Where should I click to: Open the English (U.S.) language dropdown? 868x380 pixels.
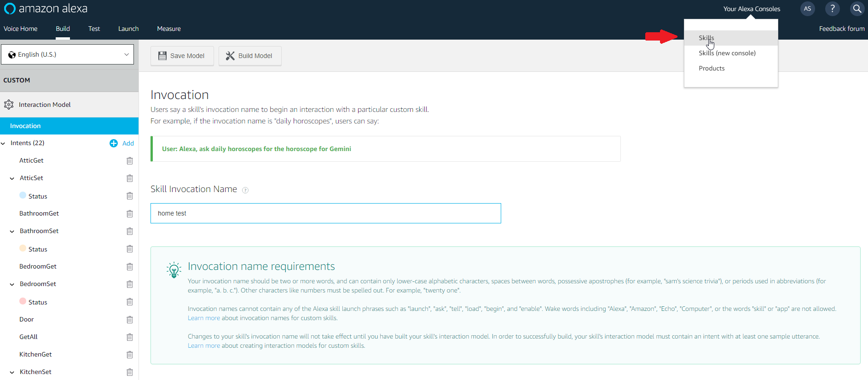(x=68, y=54)
